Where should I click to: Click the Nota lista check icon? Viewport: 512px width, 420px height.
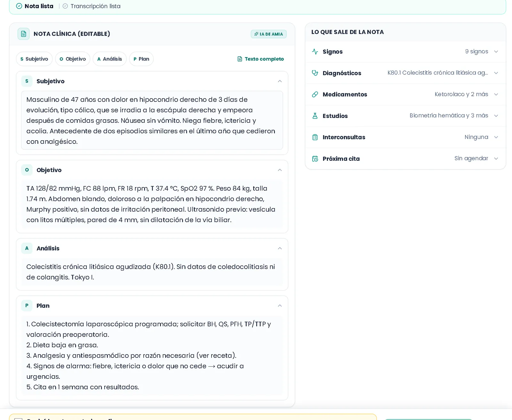[x=19, y=6]
